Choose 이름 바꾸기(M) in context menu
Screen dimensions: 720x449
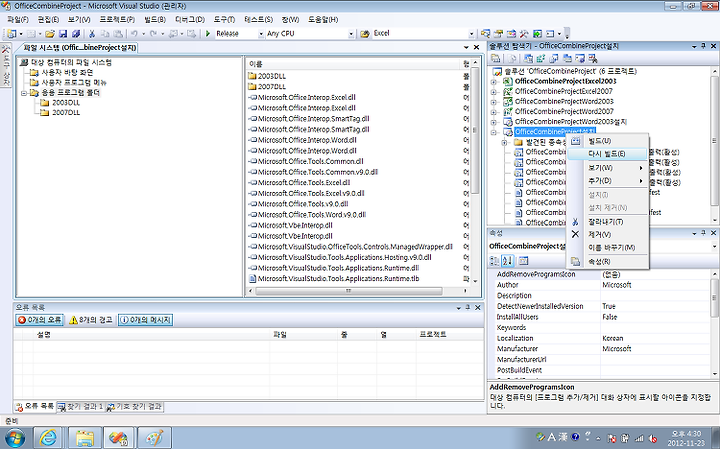coord(607,247)
